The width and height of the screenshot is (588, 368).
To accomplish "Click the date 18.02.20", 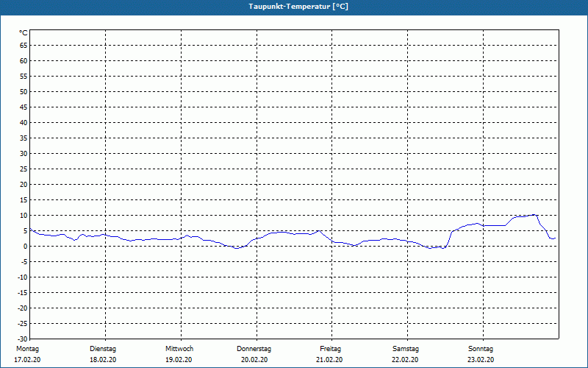I will [103, 360].
